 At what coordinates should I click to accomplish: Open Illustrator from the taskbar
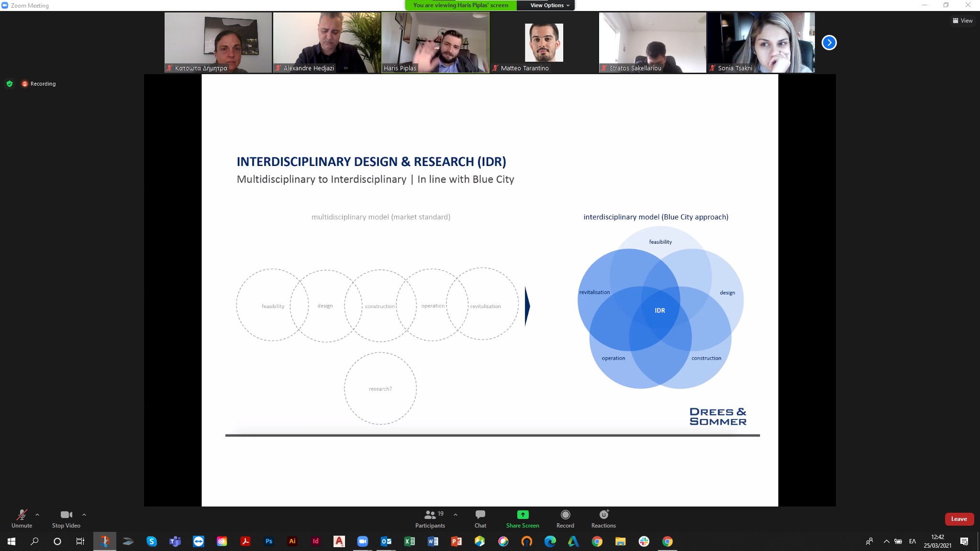point(292,541)
